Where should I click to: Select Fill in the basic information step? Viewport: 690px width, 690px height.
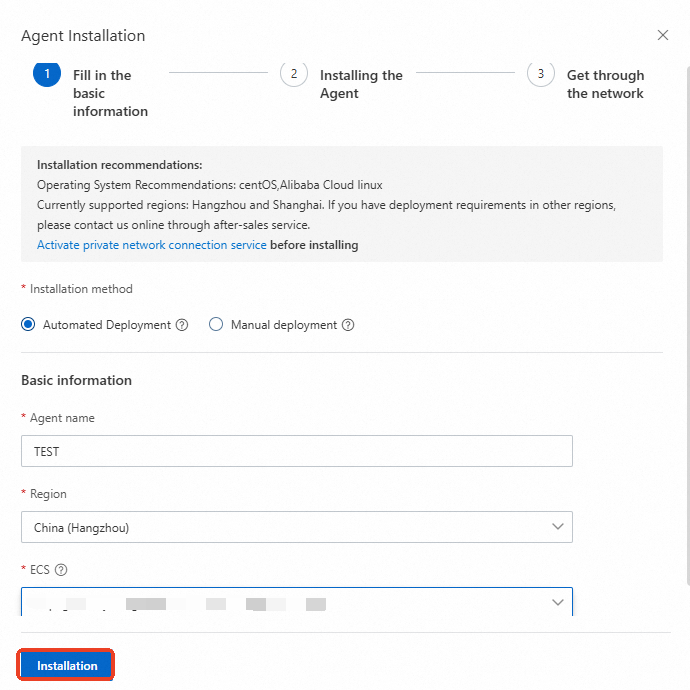[110, 93]
